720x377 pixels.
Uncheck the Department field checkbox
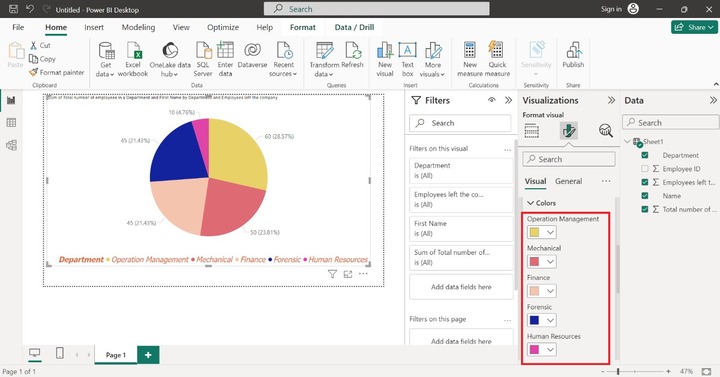[x=645, y=155]
